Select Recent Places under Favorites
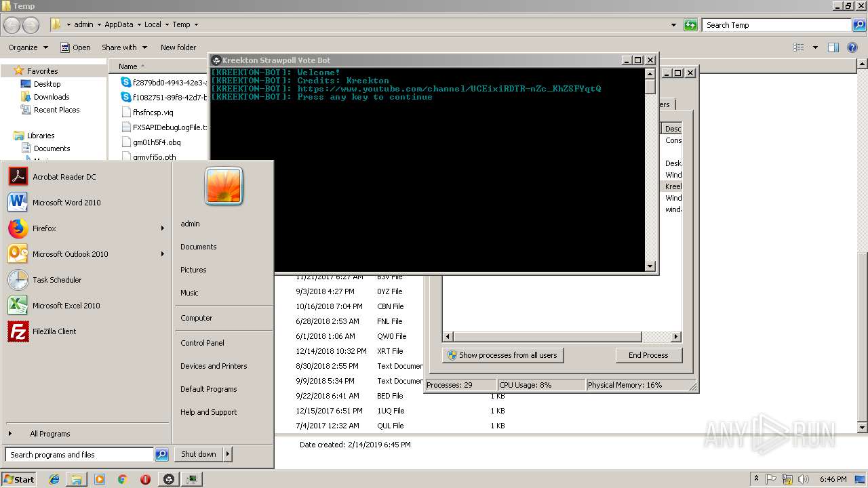 (56, 110)
